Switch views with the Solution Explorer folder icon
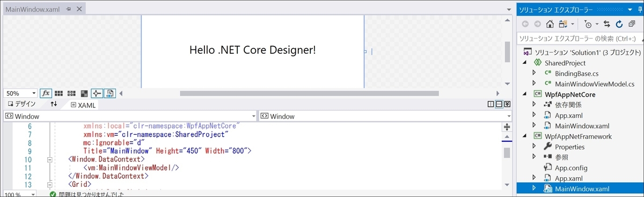The image size is (644, 197). (x=563, y=24)
